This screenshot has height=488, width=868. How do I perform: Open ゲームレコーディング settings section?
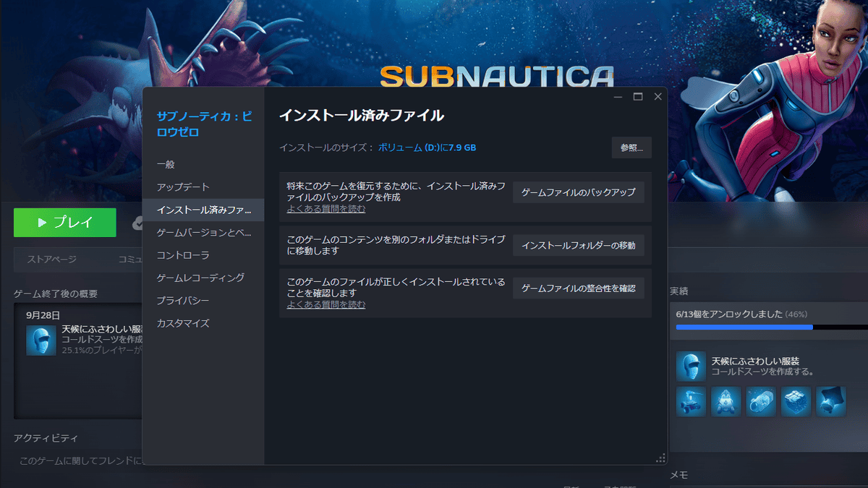tap(203, 278)
